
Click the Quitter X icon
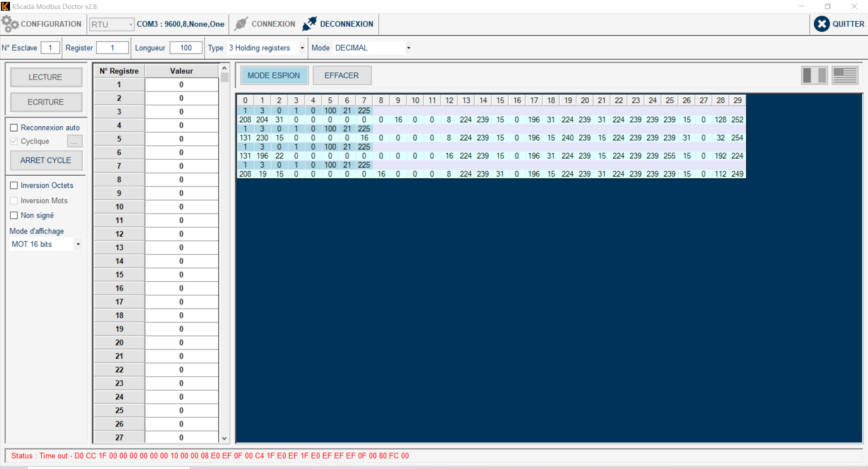click(821, 24)
